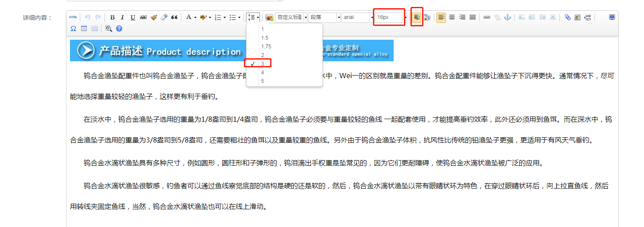Insert a page break

pyautogui.click(x=588, y=17)
